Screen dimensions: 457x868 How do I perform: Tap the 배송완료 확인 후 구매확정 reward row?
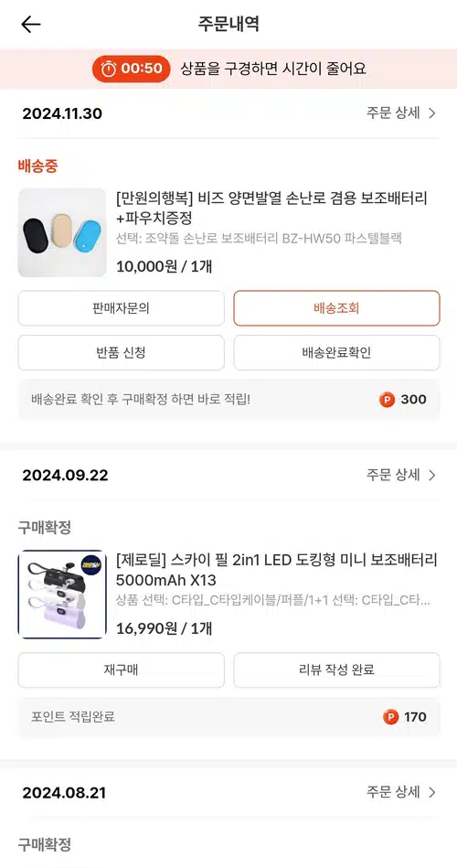coord(229,399)
